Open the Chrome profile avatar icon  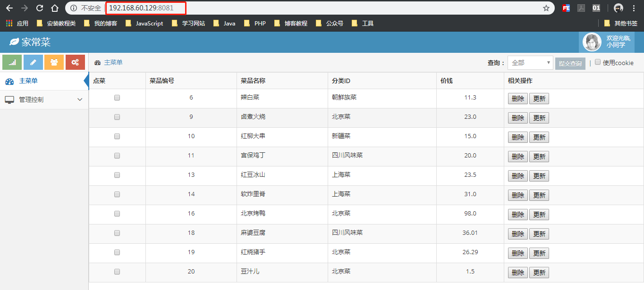point(619,8)
